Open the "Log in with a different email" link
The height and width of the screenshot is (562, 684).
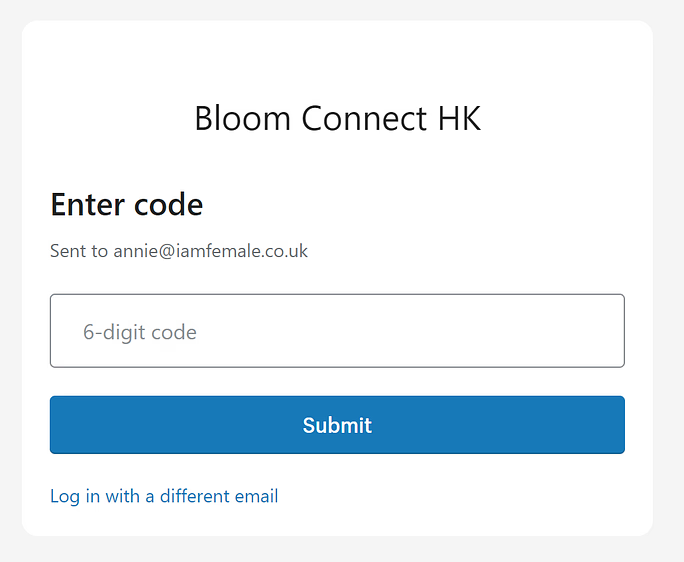point(164,496)
